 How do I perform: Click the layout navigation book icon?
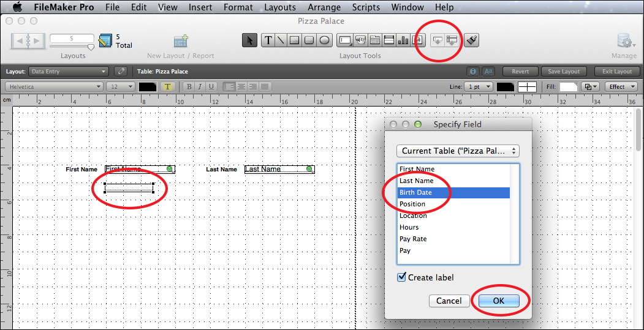click(28, 40)
